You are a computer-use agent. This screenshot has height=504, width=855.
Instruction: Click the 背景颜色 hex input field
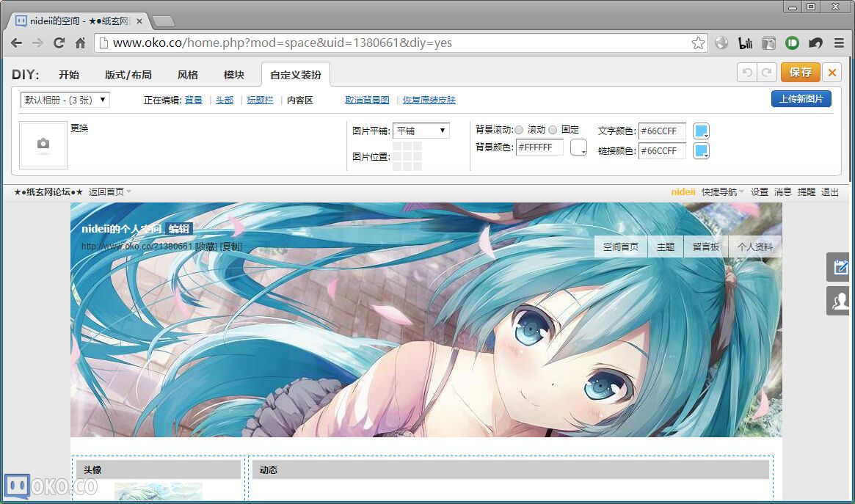point(540,147)
